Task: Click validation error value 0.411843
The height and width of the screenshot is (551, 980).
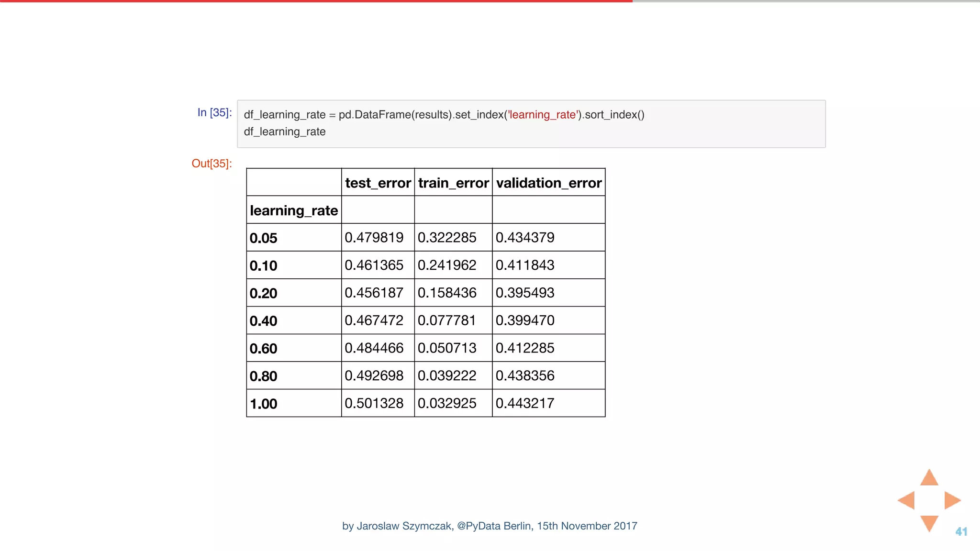Action: (x=525, y=265)
